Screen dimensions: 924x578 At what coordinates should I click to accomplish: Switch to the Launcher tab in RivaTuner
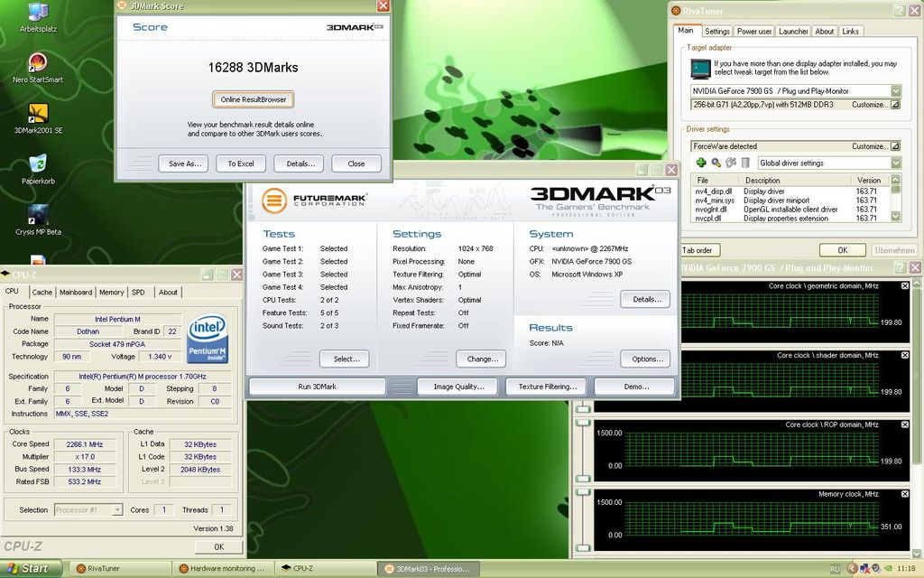[x=793, y=32]
